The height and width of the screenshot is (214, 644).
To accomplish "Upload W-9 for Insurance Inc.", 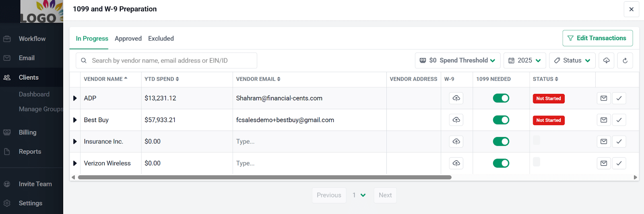I will tap(456, 141).
